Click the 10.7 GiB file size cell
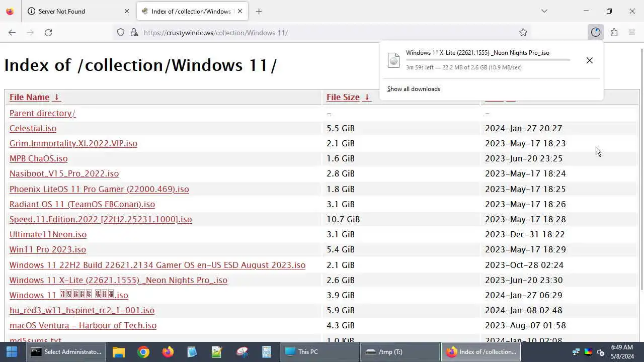Screen dimensions: 644x362 pyautogui.click(x=343, y=219)
